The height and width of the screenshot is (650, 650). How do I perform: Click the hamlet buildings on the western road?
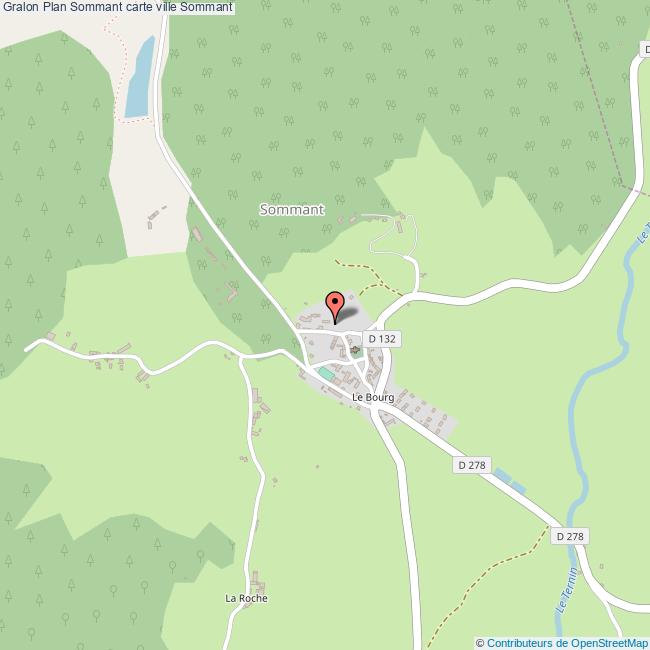pyautogui.click(x=109, y=357)
